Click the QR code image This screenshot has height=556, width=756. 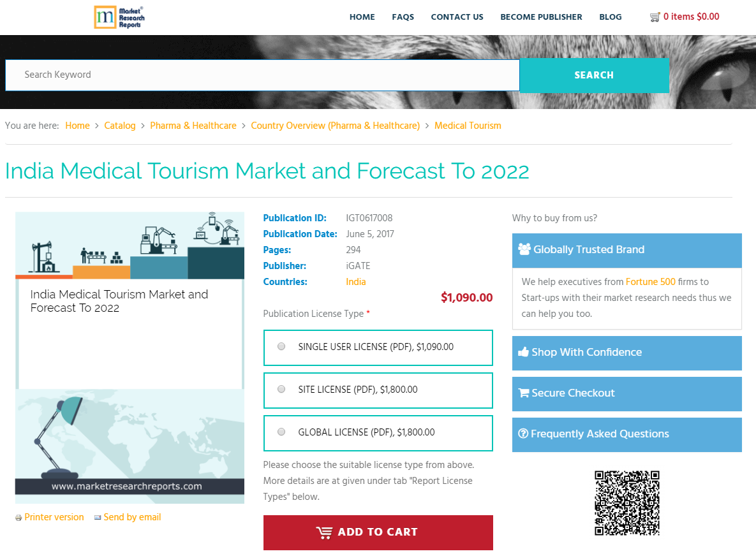pyautogui.click(x=626, y=503)
